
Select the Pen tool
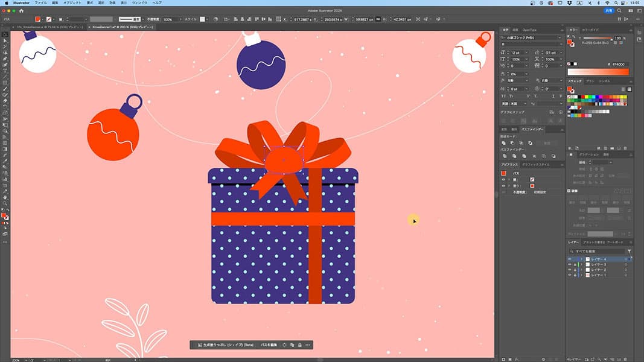(5, 59)
